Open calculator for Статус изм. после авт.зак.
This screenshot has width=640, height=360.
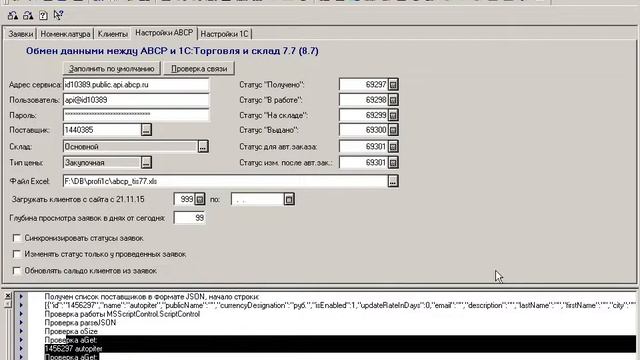coord(393,162)
